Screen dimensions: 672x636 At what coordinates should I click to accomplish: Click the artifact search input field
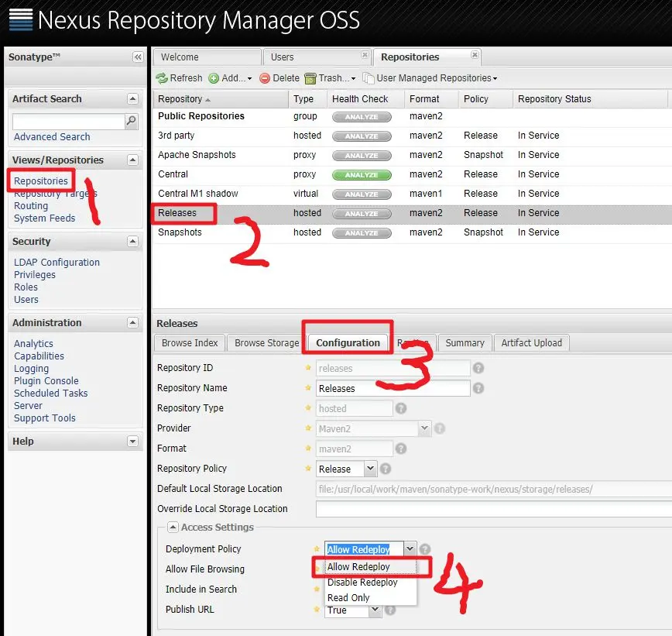click(x=69, y=122)
